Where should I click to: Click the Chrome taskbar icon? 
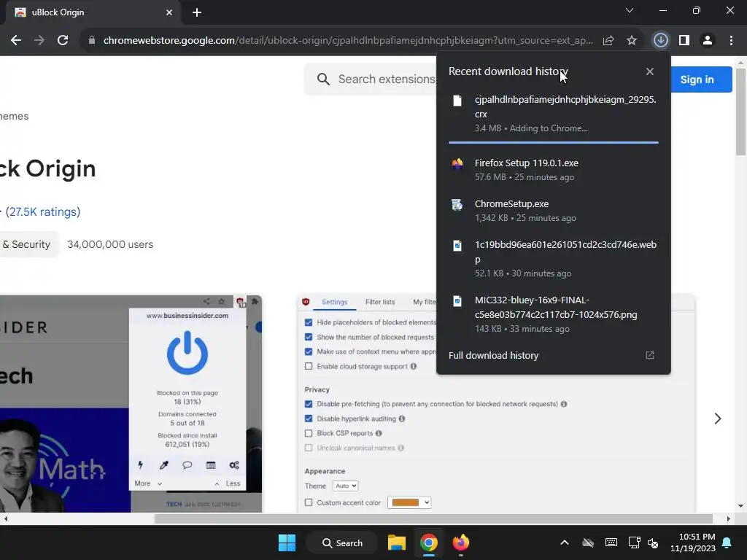tap(429, 542)
